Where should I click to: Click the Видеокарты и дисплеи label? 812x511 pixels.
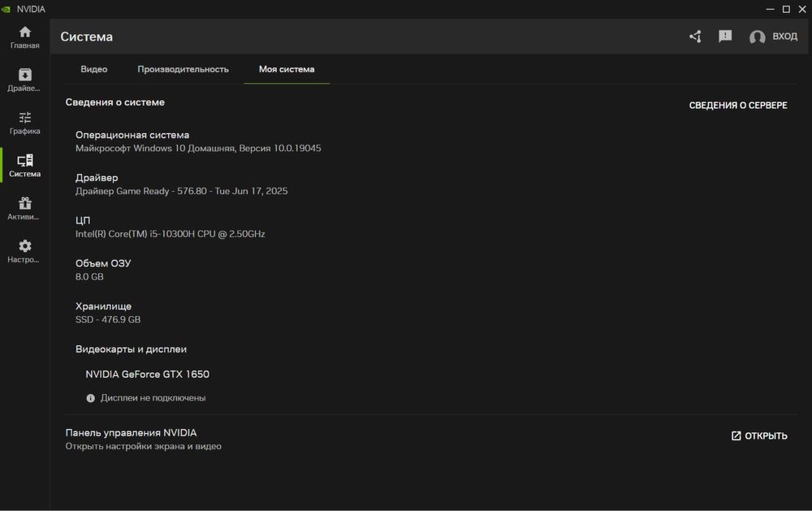coord(131,349)
